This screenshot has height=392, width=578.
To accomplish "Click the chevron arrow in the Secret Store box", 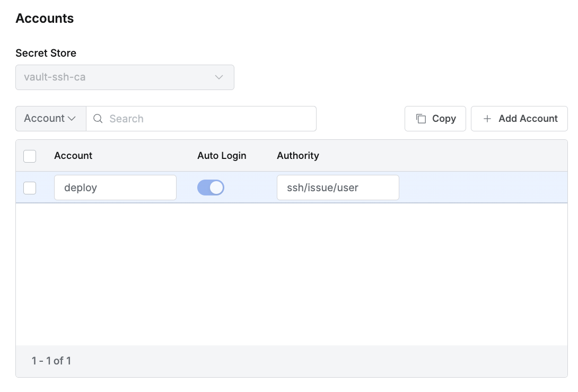I will [x=219, y=77].
